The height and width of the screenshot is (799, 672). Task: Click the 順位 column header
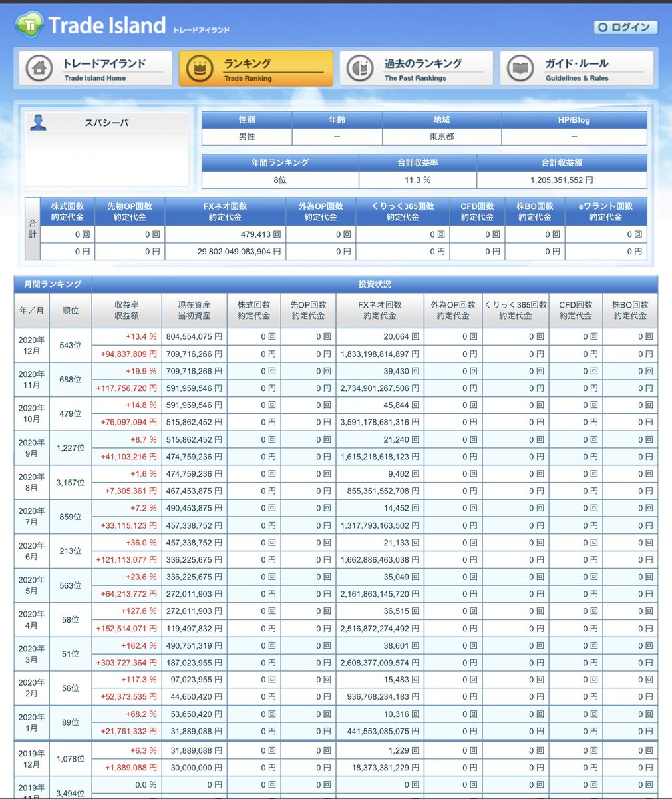[x=71, y=310]
